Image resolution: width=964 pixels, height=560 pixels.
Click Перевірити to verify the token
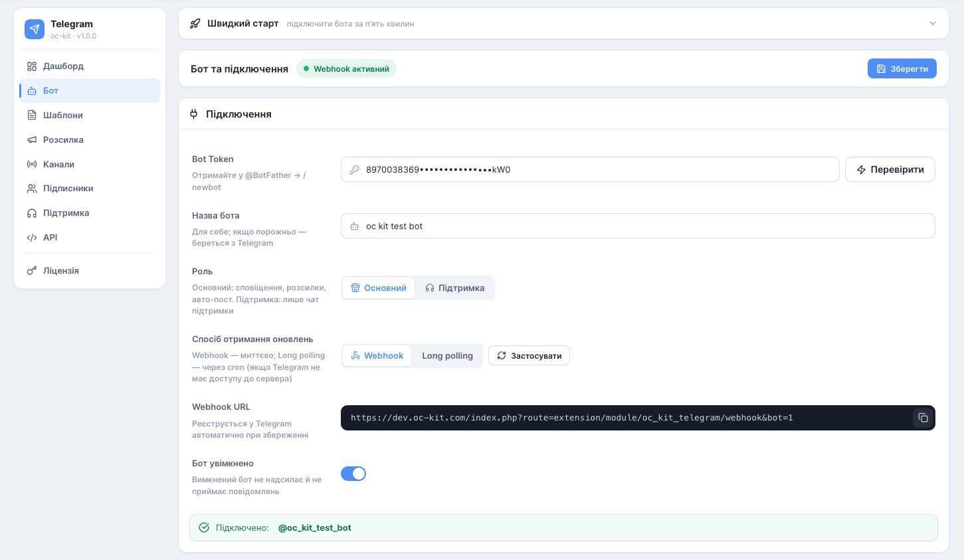pos(890,169)
